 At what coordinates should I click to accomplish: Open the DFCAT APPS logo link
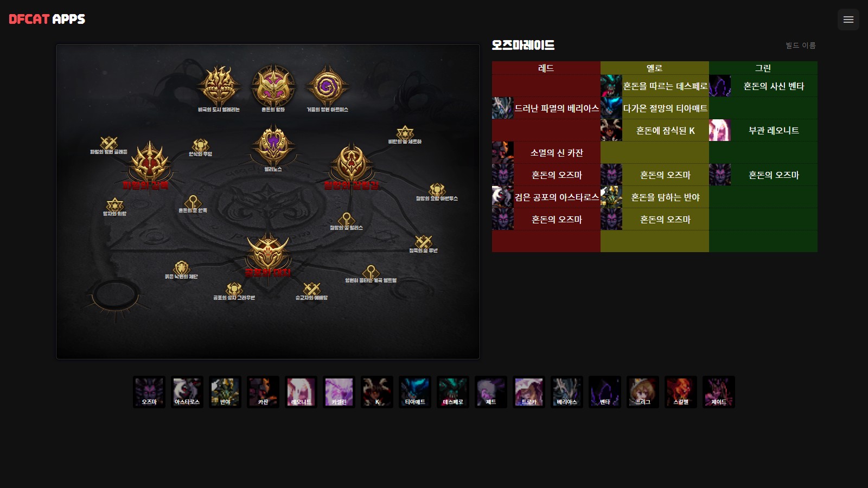tap(47, 20)
